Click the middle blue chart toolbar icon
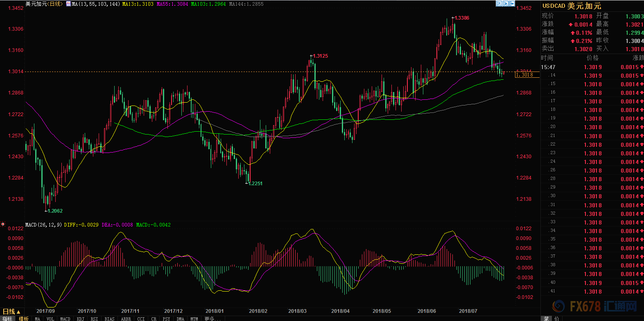 click(506, 4)
